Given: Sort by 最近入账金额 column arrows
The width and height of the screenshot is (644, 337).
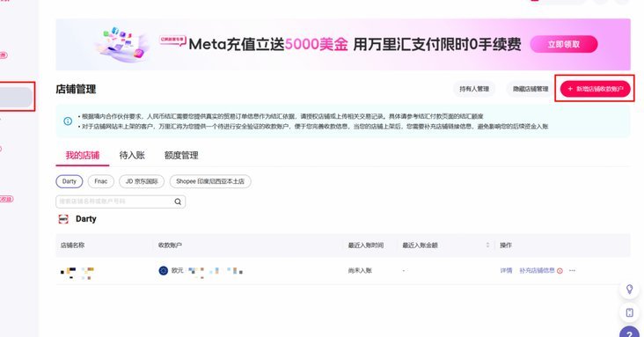Looking at the screenshot, I should click(487, 245).
